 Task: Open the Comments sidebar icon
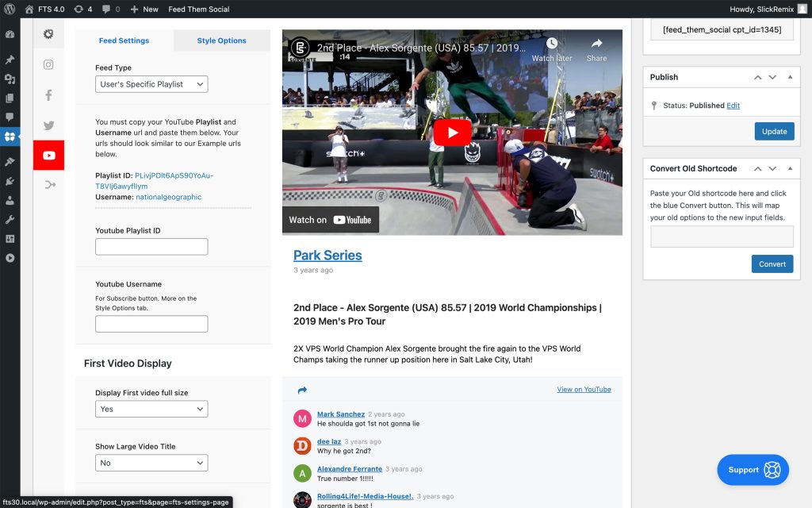[10, 117]
